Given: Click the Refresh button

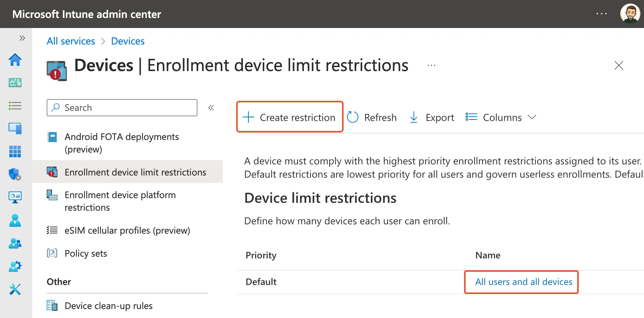Looking at the screenshot, I should click(372, 117).
